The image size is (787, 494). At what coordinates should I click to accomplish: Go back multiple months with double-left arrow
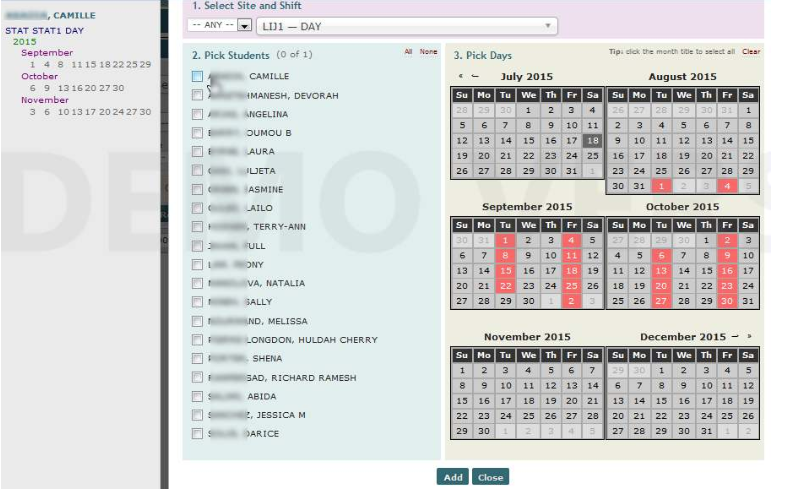(461, 76)
